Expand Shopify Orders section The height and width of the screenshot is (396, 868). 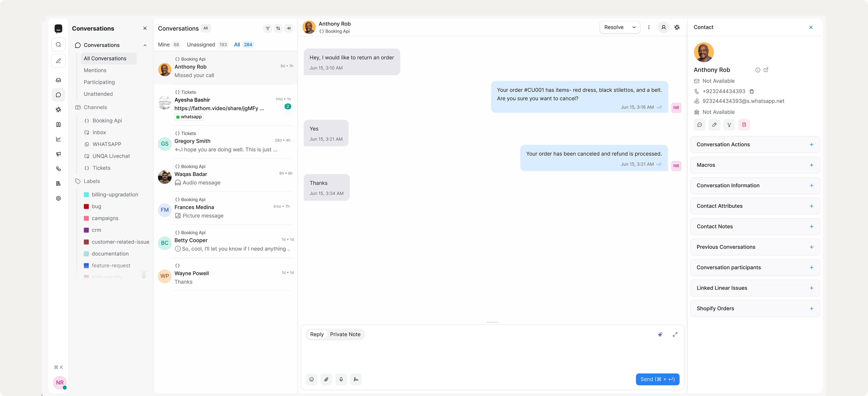pyautogui.click(x=755, y=308)
